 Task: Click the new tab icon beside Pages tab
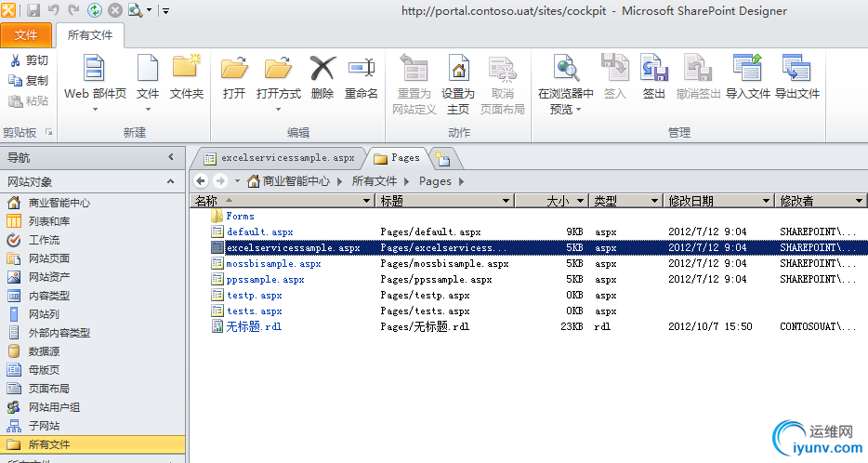443,160
